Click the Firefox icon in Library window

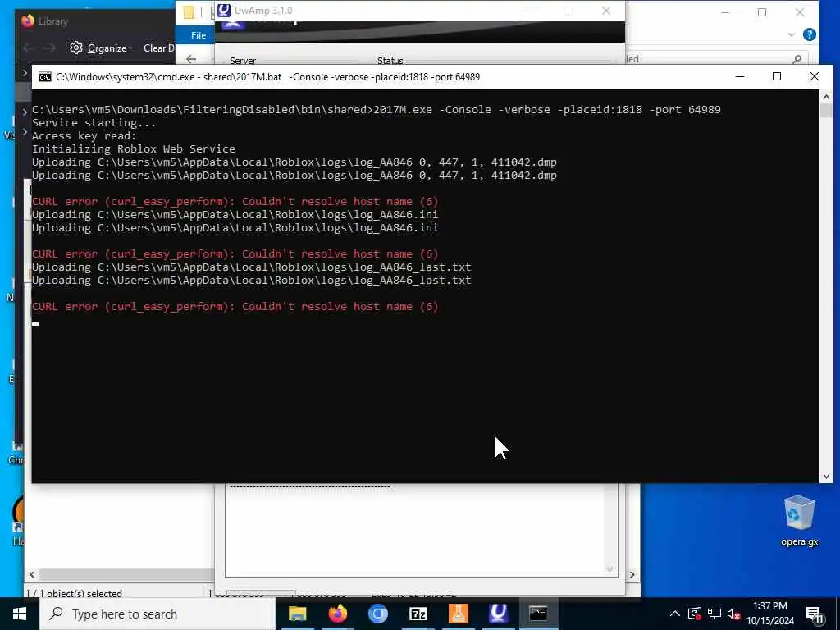28,21
